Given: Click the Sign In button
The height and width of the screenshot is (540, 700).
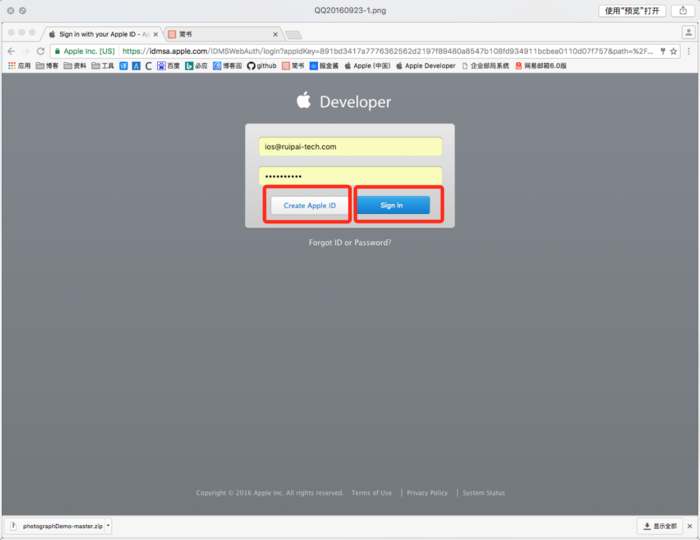Looking at the screenshot, I should pyautogui.click(x=393, y=205).
